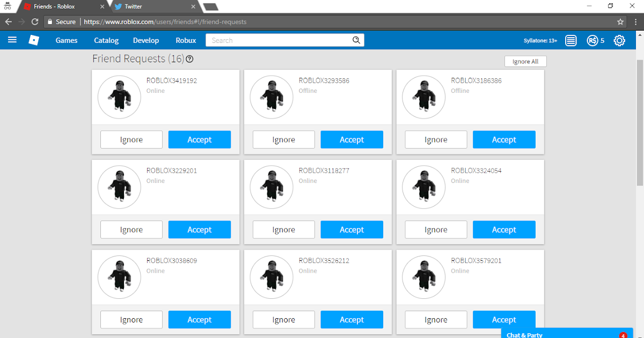Open the notifications feed icon
Viewport: 644px width, 338px height.
pos(571,40)
